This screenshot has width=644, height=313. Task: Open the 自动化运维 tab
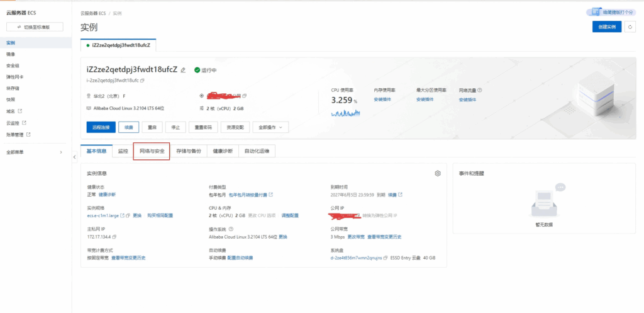[x=257, y=151]
